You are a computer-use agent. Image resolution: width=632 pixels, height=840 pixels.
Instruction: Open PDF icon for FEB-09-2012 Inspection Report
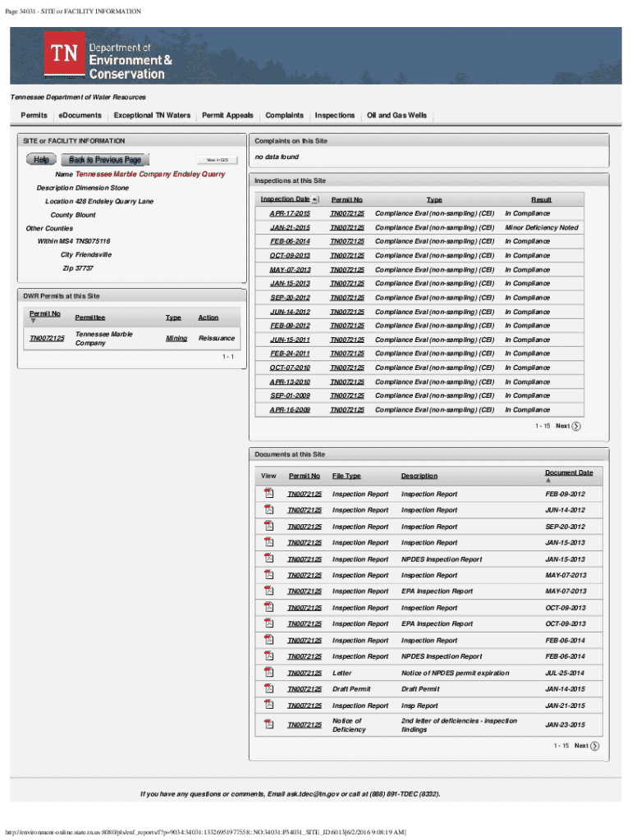pyautogui.click(x=268, y=494)
